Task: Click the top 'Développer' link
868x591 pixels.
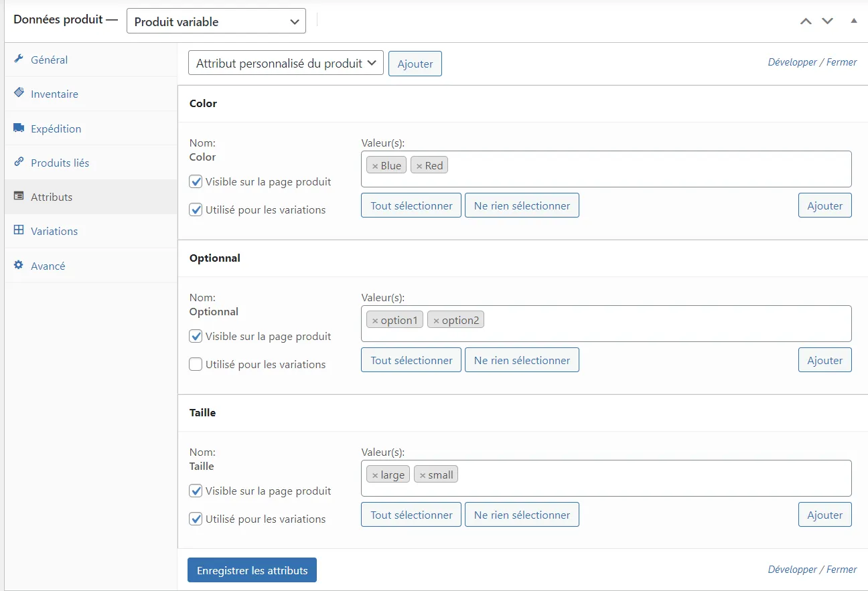Action: coord(792,62)
